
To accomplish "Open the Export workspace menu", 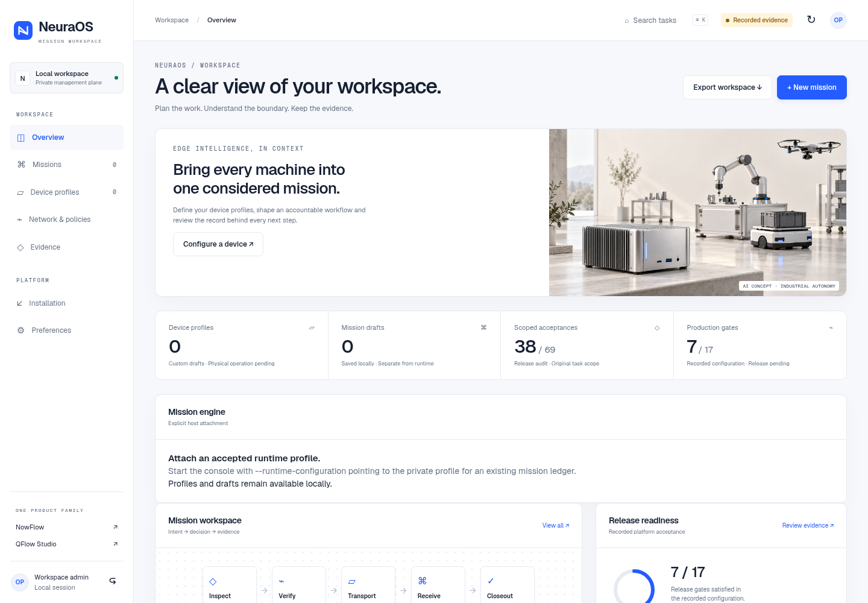I will (728, 87).
